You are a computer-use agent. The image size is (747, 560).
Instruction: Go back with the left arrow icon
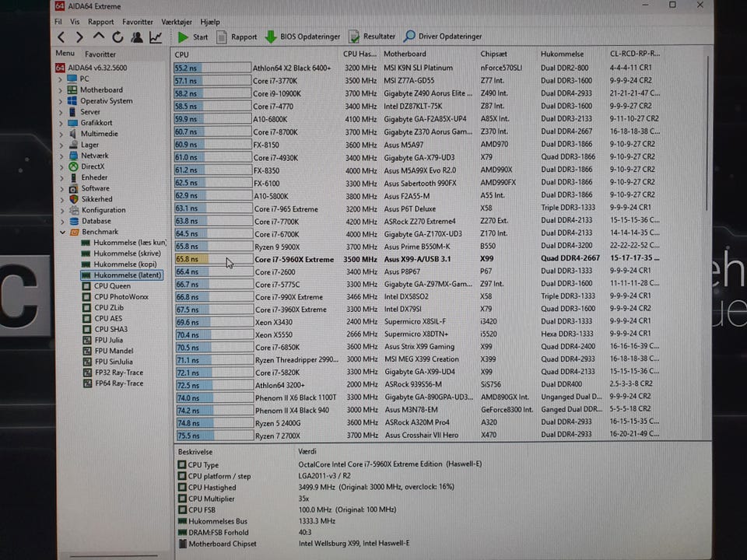click(61, 37)
